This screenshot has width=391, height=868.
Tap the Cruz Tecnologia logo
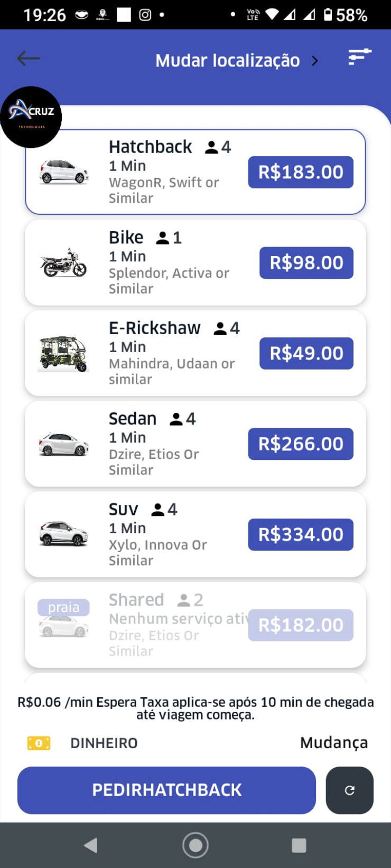(31, 117)
